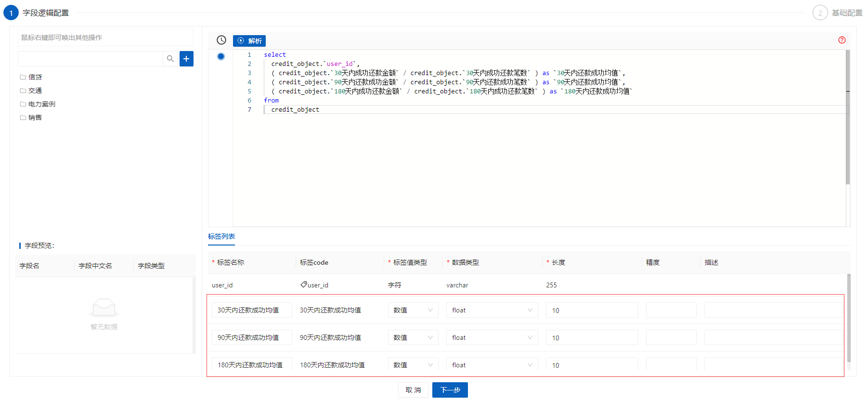Open the 信贷 folder
This screenshot has height=401, width=868.
[35, 77]
